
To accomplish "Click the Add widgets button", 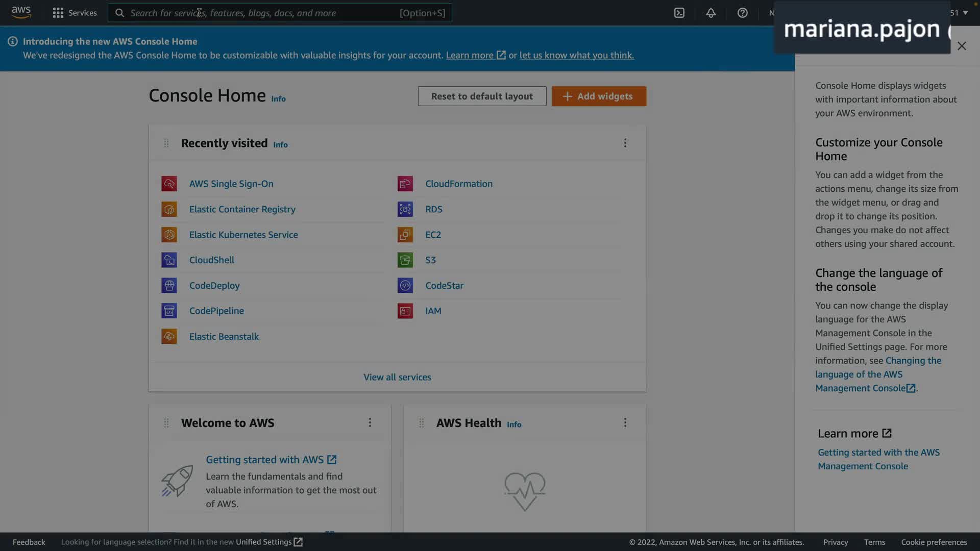I will coord(598,96).
